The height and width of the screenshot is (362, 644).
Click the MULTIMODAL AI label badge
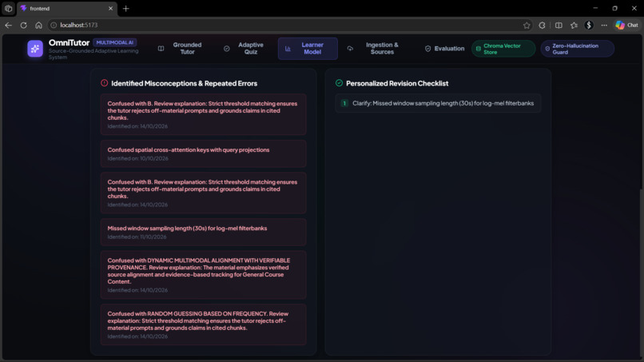pyautogui.click(x=114, y=42)
